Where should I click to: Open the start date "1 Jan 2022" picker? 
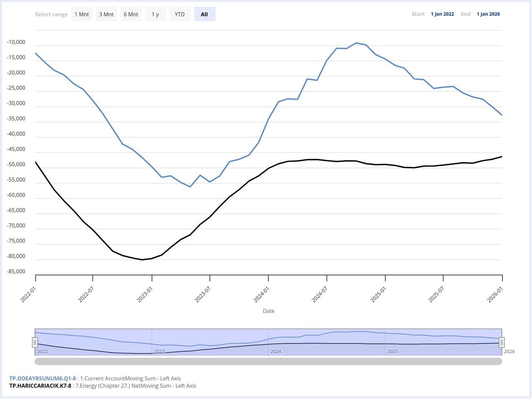pyautogui.click(x=442, y=14)
